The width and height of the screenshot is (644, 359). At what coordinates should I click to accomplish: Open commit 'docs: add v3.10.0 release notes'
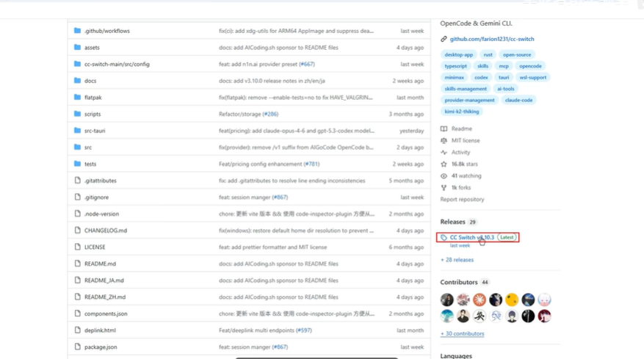[x=272, y=81]
